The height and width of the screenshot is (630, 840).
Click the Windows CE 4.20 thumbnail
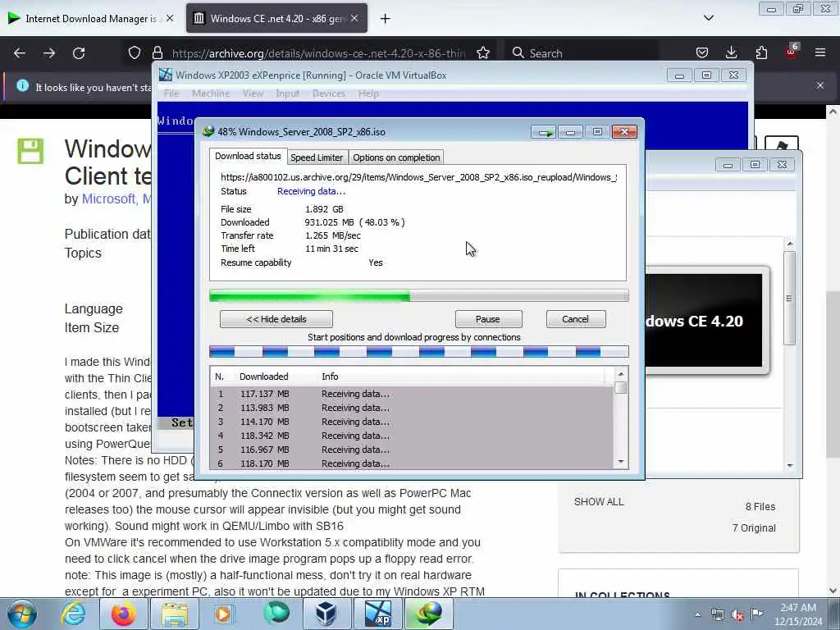pos(703,321)
